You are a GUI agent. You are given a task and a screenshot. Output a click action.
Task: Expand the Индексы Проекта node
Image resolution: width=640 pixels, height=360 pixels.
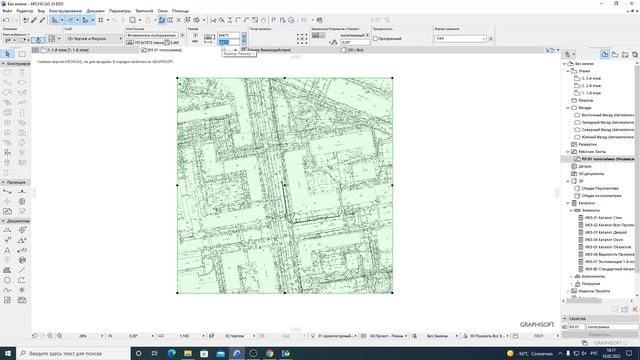tap(568, 291)
